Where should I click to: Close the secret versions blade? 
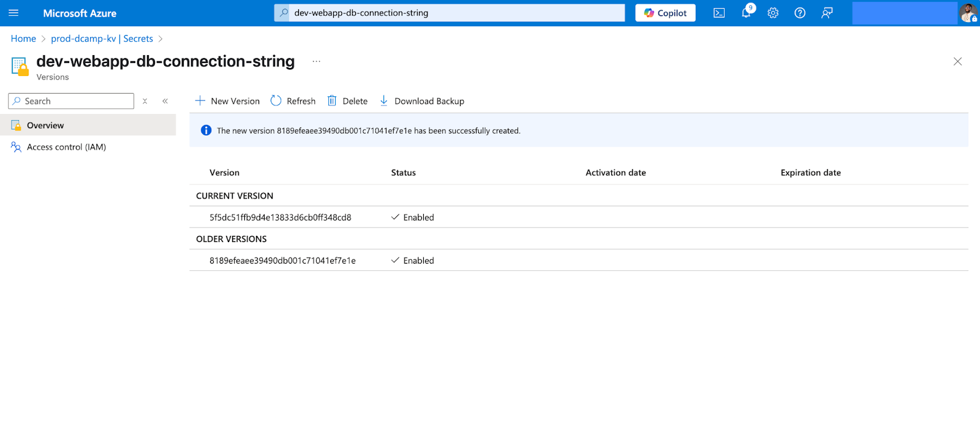coord(957,61)
